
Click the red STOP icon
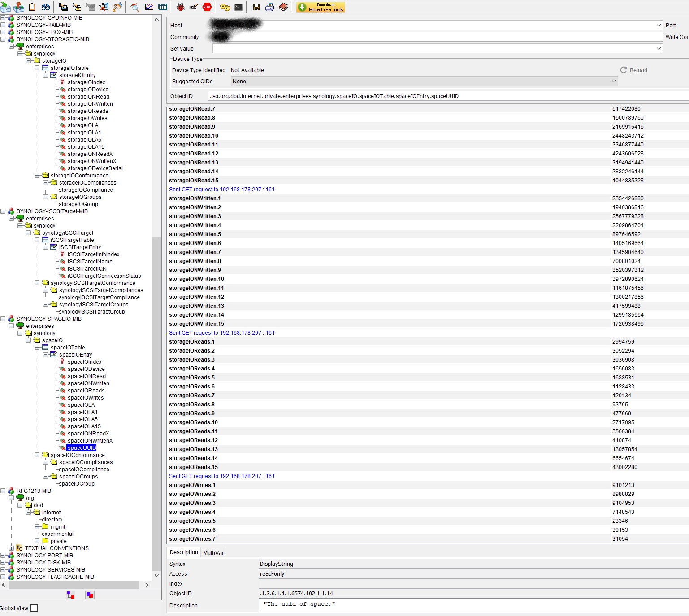pyautogui.click(x=207, y=7)
